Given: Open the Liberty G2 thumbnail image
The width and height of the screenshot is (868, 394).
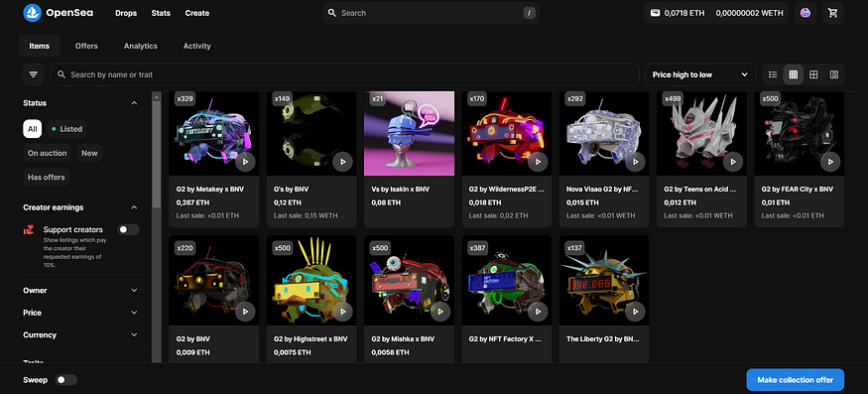Looking at the screenshot, I should click(604, 281).
